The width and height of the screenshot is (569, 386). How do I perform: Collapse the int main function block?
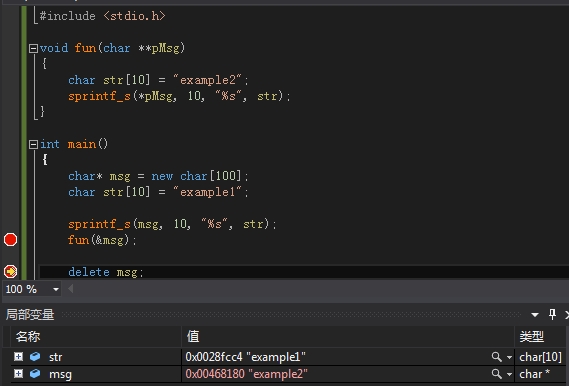pyautogui.click(x=33, y=144)
